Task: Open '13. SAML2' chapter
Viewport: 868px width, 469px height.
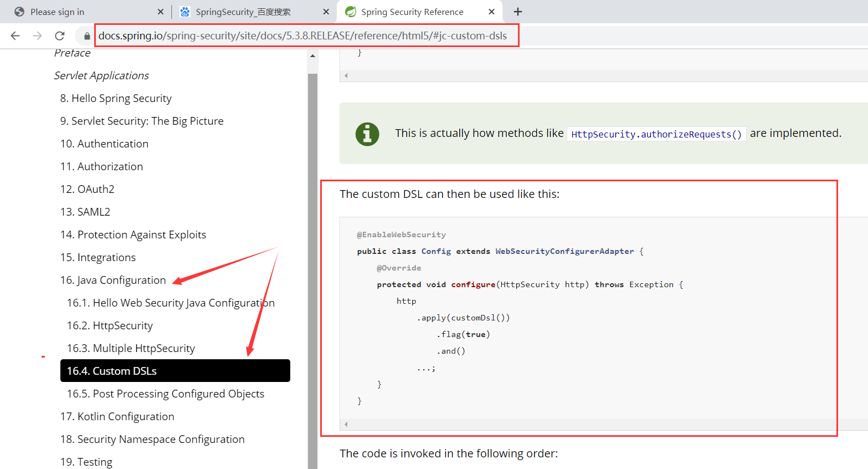Action: pos(85,212)
